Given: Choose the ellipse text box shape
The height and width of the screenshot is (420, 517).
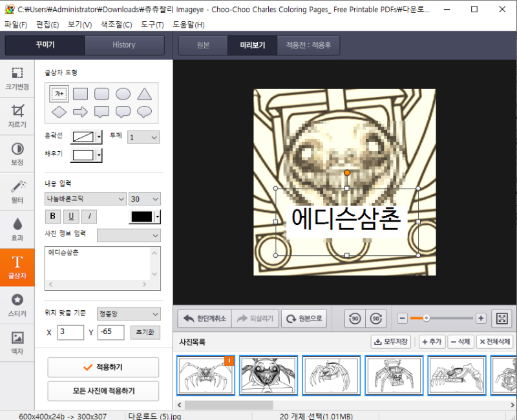Looking at the screenshot, I should (123, 94).
